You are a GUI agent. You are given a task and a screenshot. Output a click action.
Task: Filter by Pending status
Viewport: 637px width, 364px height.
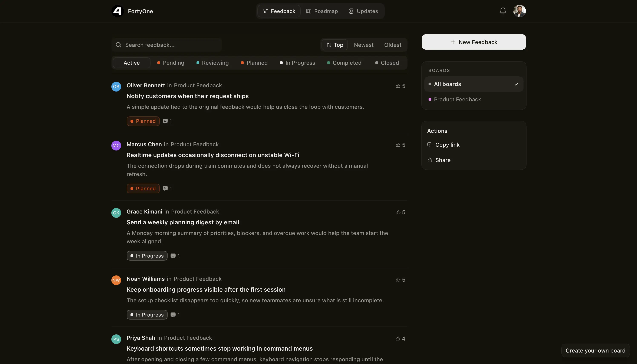171,63
